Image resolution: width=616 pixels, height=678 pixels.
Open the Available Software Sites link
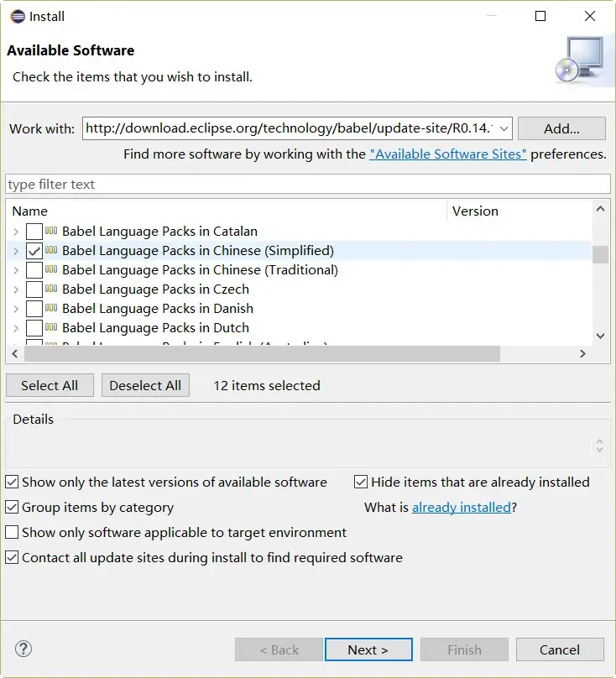pos(447,154)
